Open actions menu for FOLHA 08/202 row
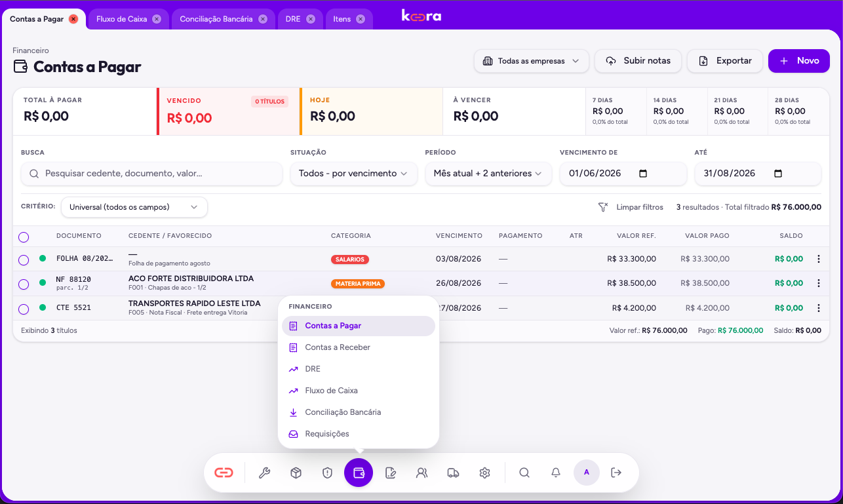 pyautogui.click(x=818, y=259)
